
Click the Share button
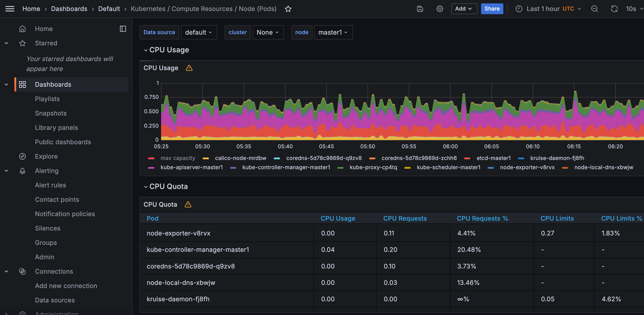click(492, 9)
